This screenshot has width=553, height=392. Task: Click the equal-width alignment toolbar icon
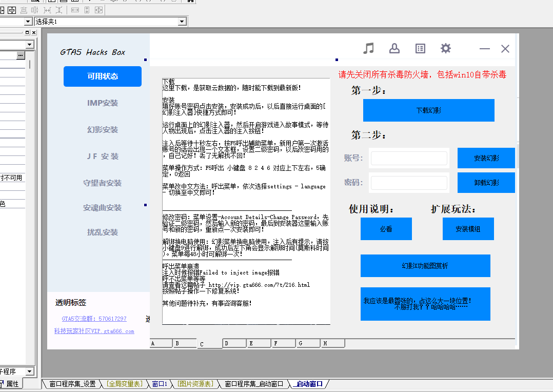[x=75, y=10]
